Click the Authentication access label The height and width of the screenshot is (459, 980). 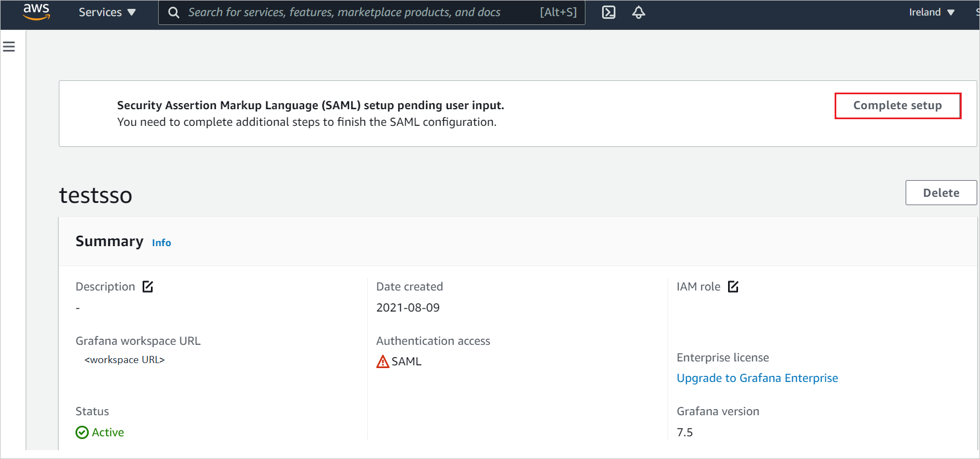pos(433,341)
